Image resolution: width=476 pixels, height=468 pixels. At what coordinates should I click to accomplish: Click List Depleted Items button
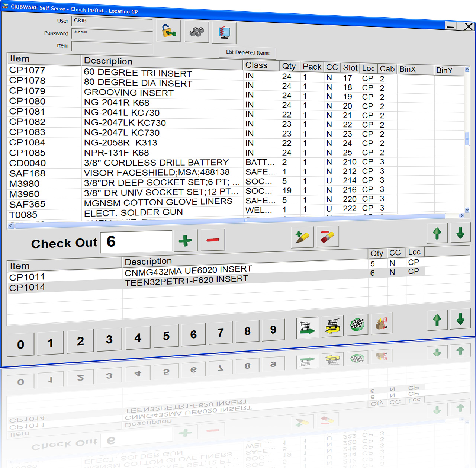[248, 53]
